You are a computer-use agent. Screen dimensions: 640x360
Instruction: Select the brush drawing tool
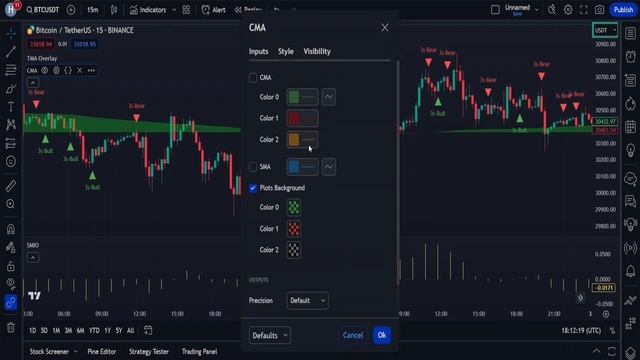click(x=11, y=89)
